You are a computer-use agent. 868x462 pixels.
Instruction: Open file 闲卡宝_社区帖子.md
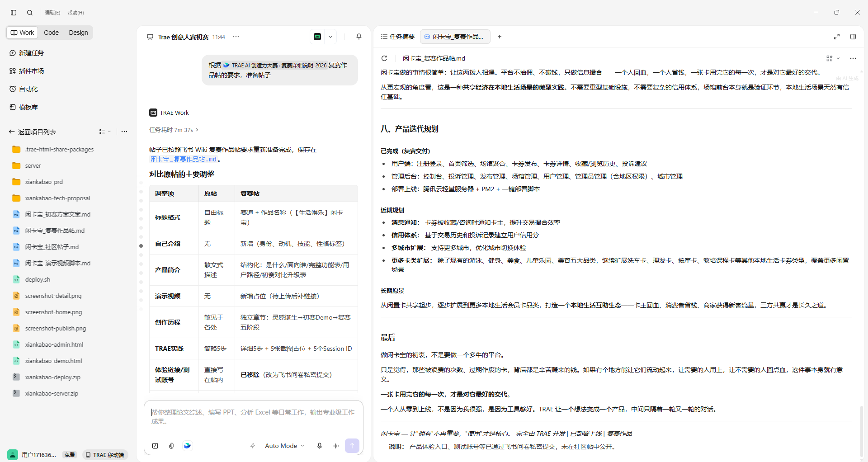click(x=52, y=247)
